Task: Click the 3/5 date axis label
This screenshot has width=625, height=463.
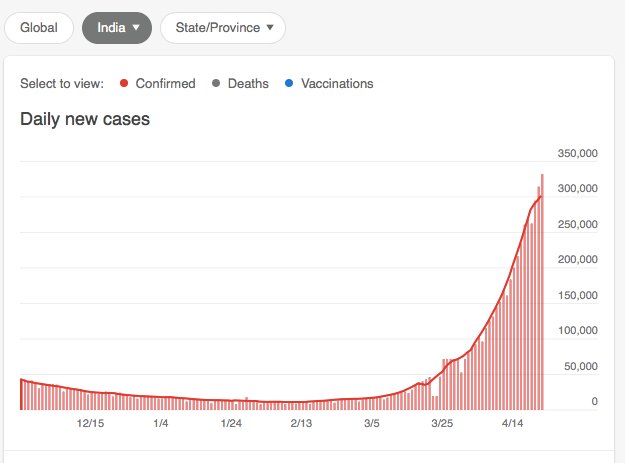Action: point(372,424)
